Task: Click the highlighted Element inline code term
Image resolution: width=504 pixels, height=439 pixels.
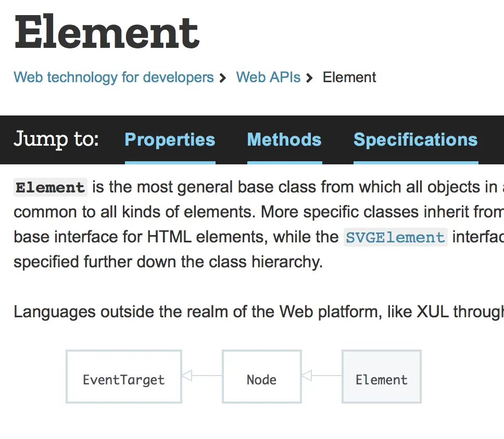Action: tap(50, 187)
